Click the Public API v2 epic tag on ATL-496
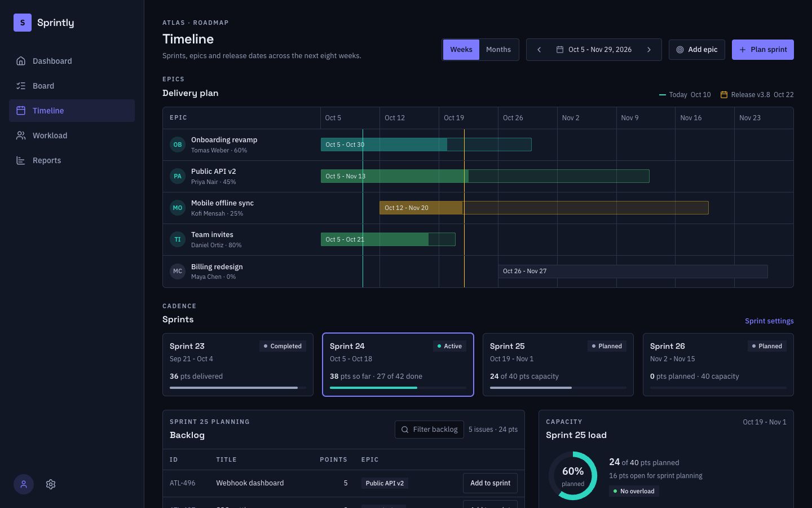Screen dimensions: 812x508 (x=385, y=483)
